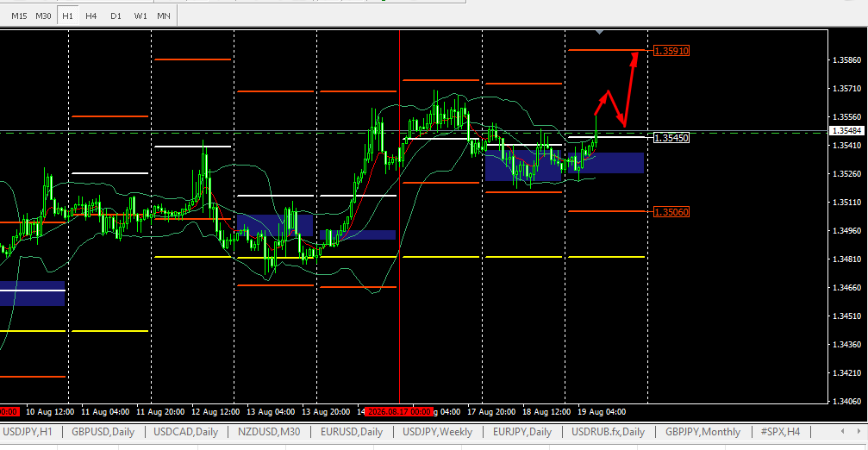The height and width of the screenshot is (450, 868).
Task: Open the NZDUSD,M30 chart tab
Action: click(x=269, y=432)
